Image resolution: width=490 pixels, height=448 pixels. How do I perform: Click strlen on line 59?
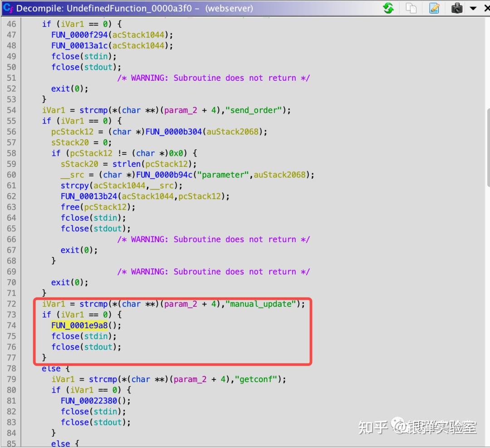127,164
